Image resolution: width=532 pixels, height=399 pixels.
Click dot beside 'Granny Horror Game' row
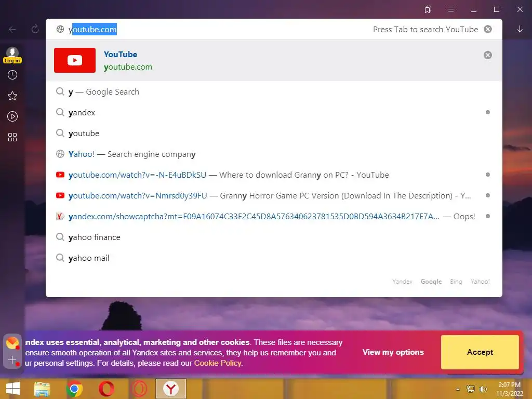488,195
